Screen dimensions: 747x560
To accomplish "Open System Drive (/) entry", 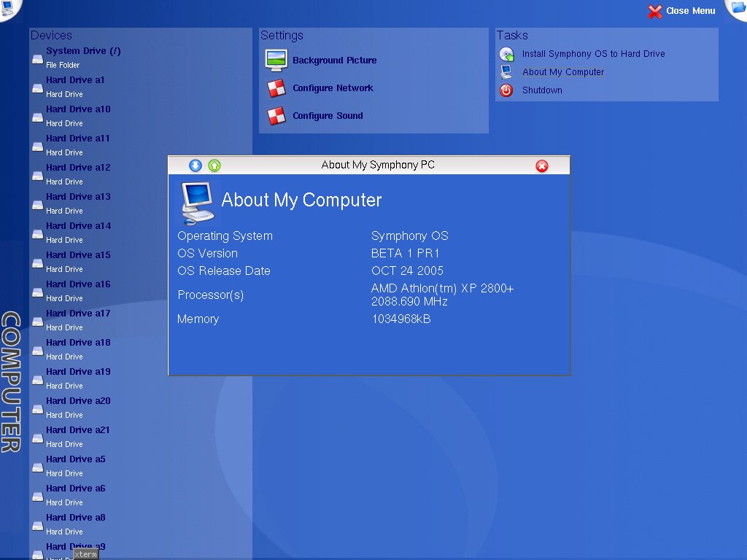I will pos(83,51).
